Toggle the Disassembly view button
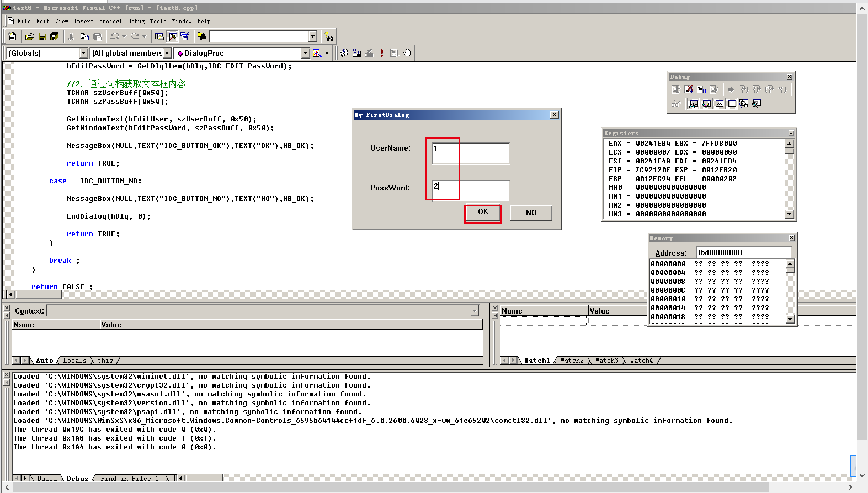868x493 pixels. point(757,104)
